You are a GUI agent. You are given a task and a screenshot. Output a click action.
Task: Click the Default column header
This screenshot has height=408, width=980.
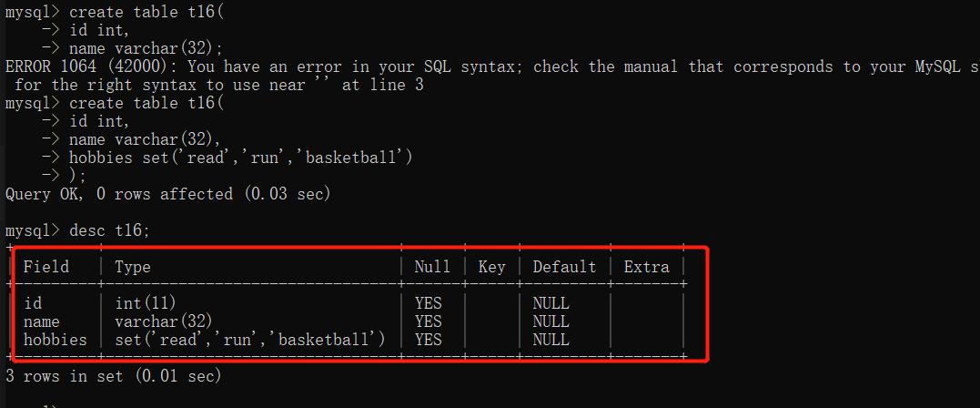[564, 267]
